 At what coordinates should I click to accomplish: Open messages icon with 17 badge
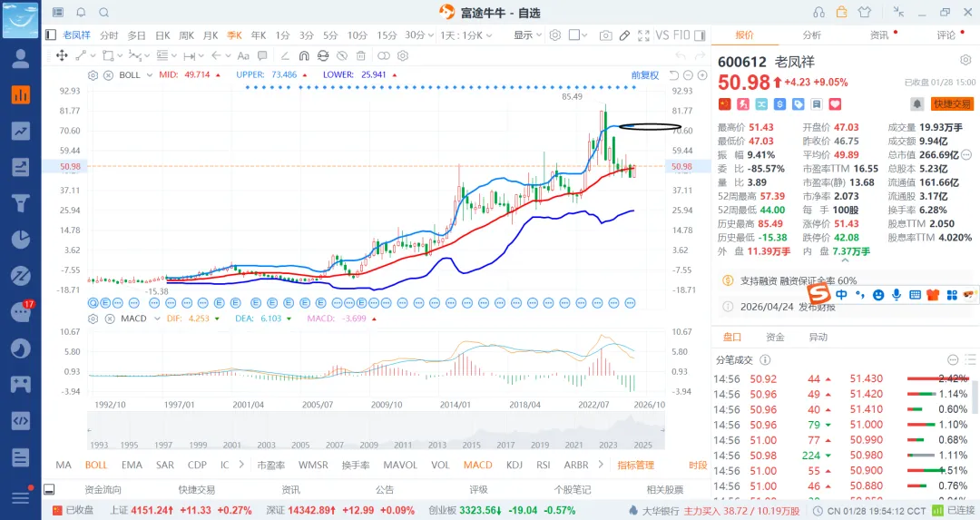[21, 311]
